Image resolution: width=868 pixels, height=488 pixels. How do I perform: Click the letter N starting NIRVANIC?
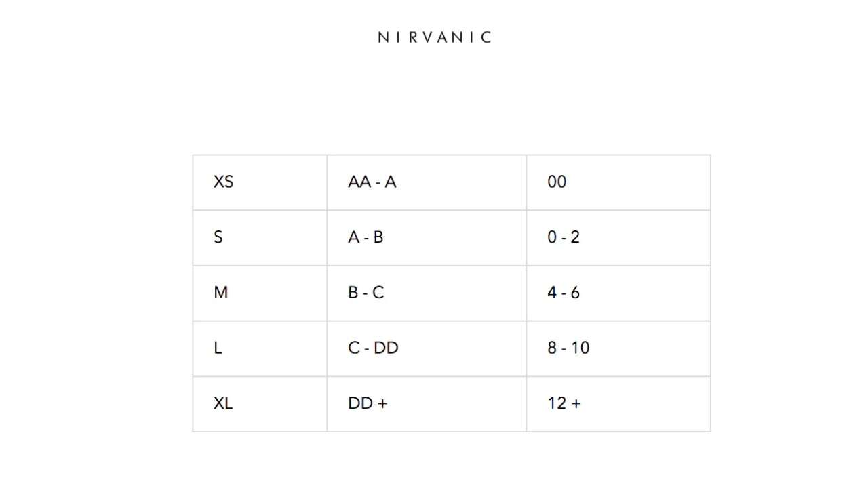[383, 37]
